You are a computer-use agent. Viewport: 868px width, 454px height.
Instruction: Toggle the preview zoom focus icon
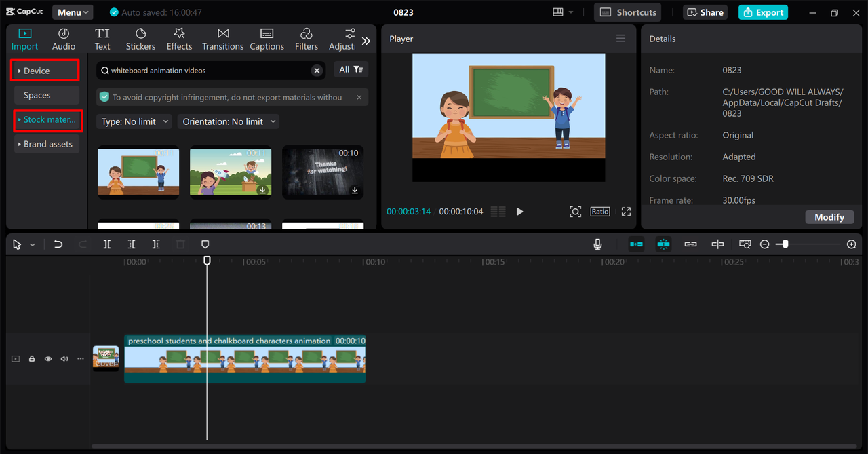point(575,212)
